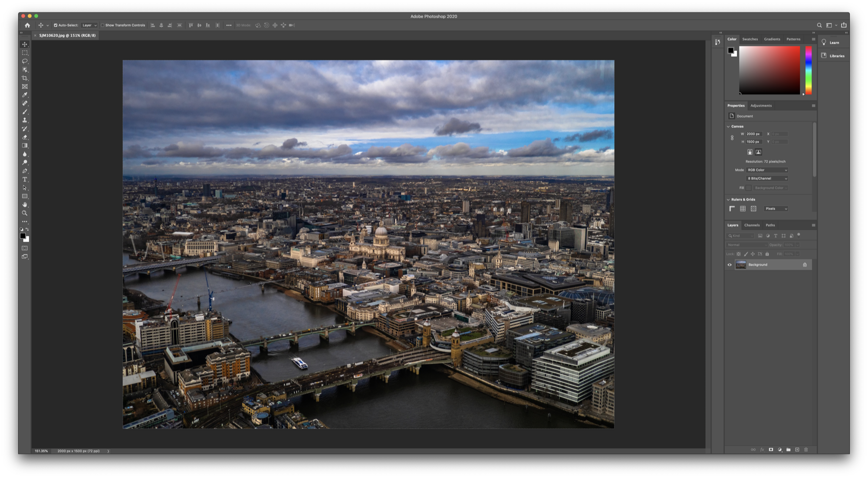Click the search icon at top right

(x=819, y=25)
